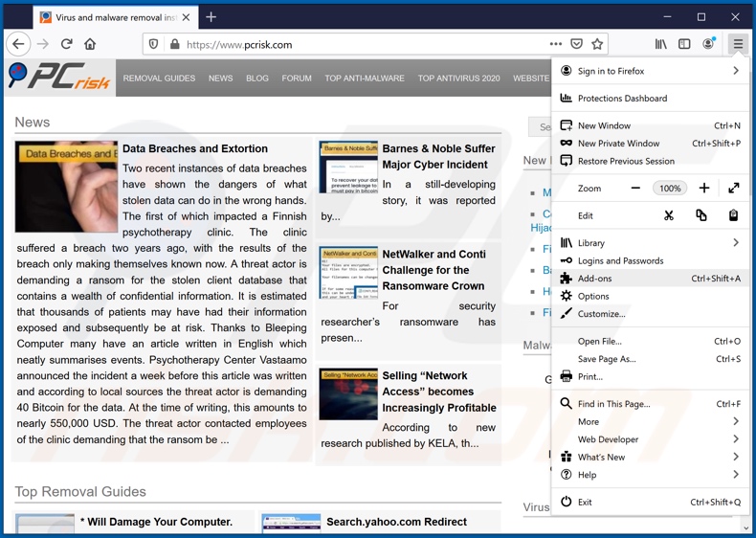Close the hamburger menu button

coord(738,44)
